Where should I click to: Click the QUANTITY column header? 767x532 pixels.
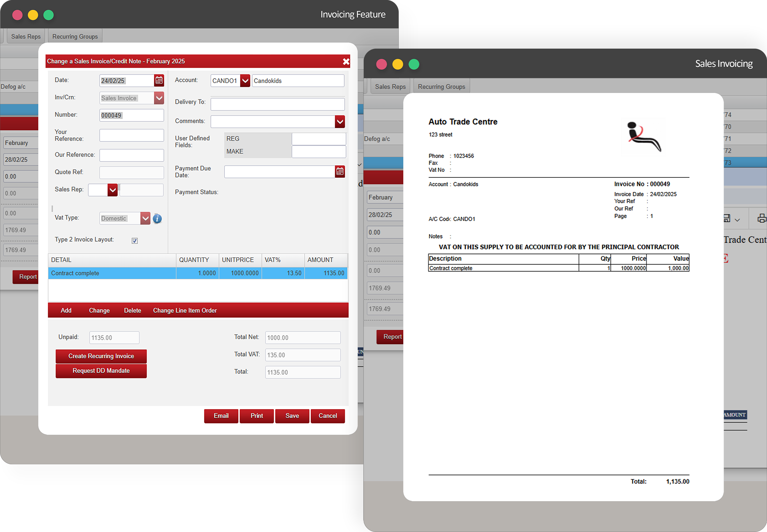[x=197, y=260]
